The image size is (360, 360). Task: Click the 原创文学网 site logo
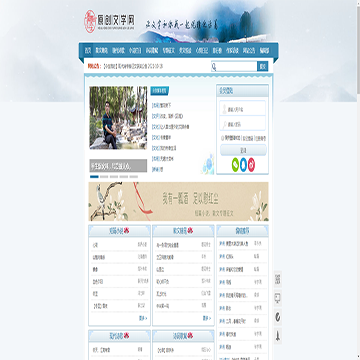click(x=110, y=21)
